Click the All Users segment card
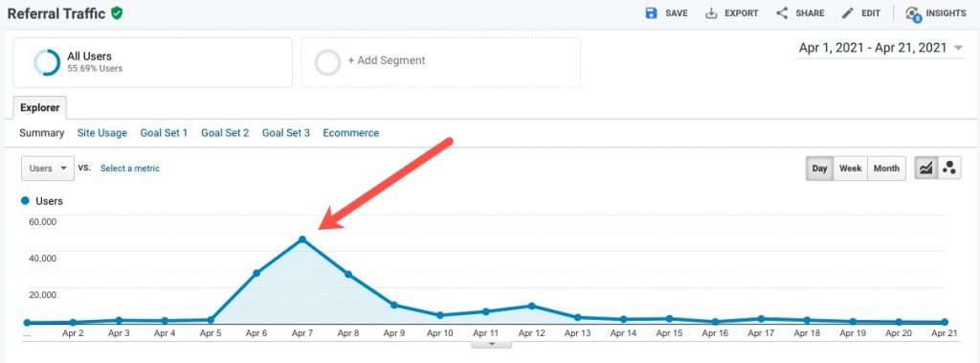Viewport: 980px width, 363px height. point(152,62)
